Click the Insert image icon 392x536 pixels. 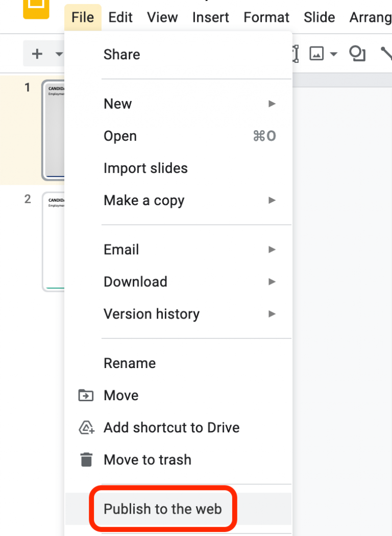[x=317, y=54]
